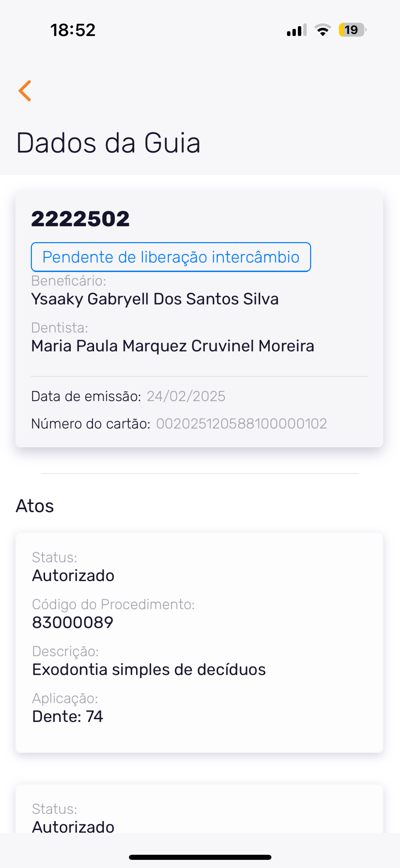Tap the card number 00202512058810000102
This screenshot has width=400, height=868.
[x=241, y=424]
